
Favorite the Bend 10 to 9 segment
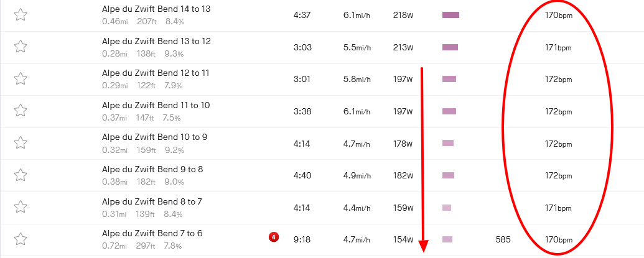(21, 143)
